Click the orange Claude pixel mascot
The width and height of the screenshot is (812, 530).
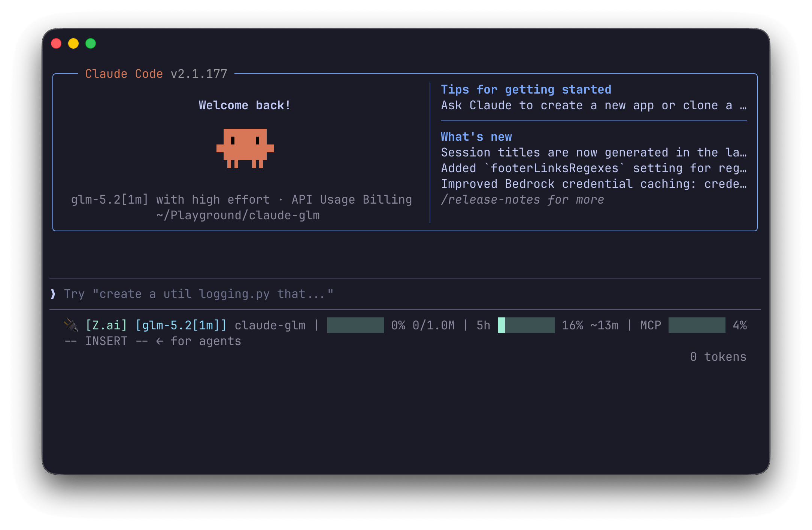245,148
